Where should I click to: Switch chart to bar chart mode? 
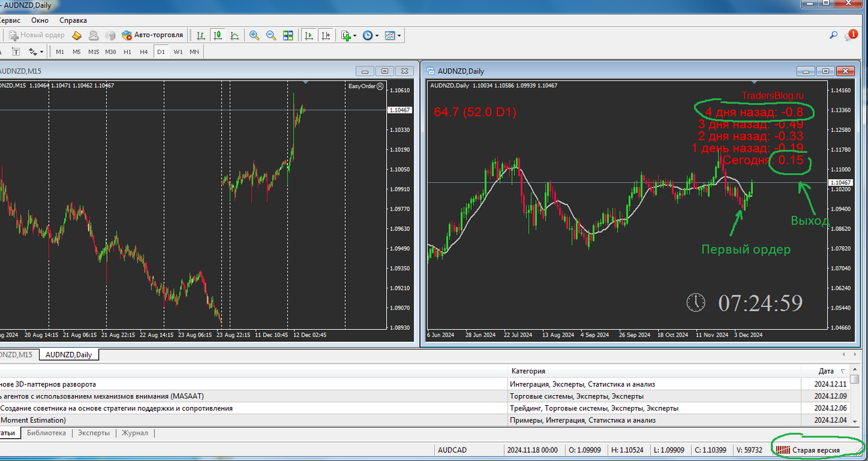tap(201, 35)
